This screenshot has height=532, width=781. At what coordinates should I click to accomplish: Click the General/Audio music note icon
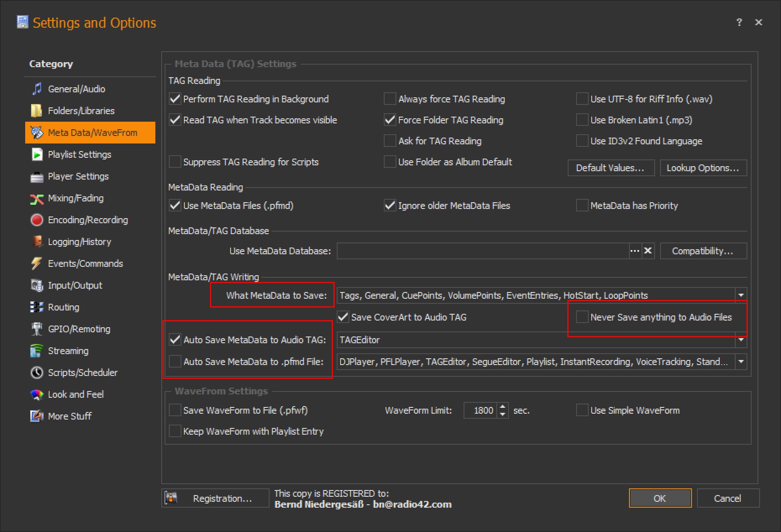point(37,89)
